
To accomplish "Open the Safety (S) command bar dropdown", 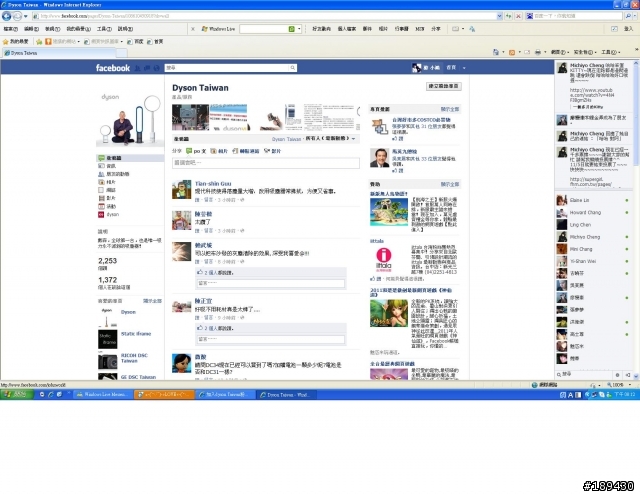I will 584,52.
